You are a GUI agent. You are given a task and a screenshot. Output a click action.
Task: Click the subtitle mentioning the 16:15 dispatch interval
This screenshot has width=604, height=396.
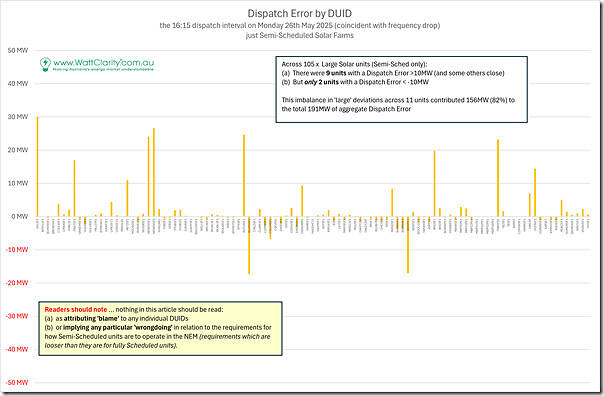pos(300,25)
